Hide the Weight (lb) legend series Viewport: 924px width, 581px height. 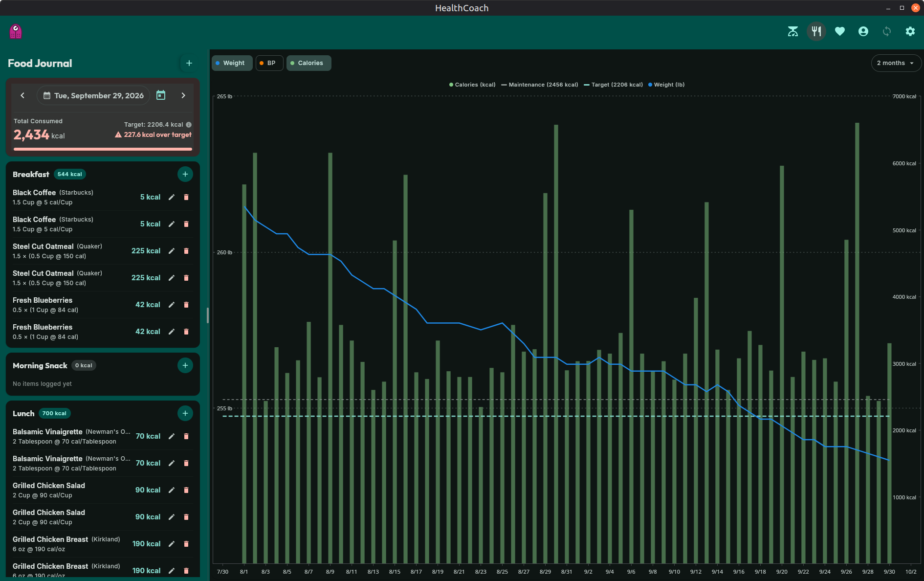[x=666, y=85]
